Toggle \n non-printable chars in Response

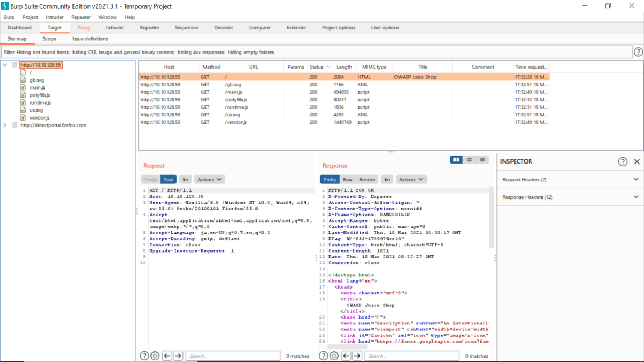pyautogui.click(x=387, y=180)
